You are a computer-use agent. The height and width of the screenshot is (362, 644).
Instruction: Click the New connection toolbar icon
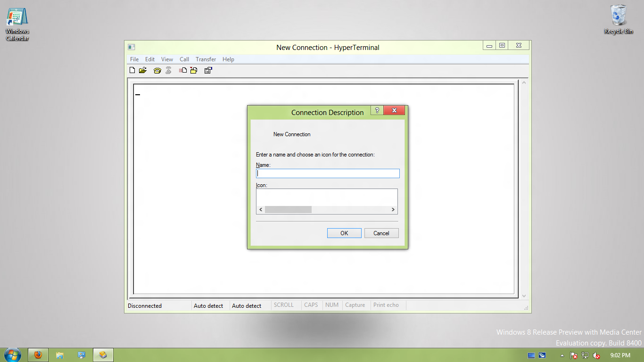pyautogui.click(x=132, y=70)
